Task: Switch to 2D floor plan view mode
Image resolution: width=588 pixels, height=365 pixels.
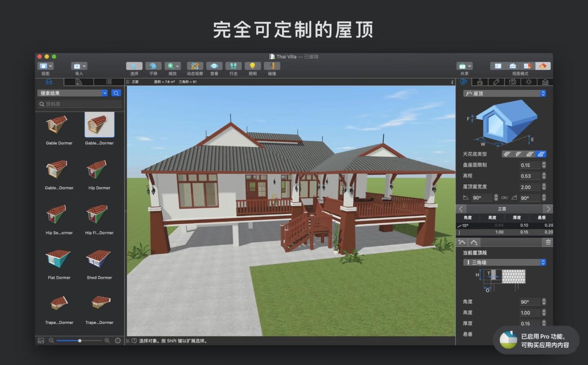Action: (x=498, y=66)
